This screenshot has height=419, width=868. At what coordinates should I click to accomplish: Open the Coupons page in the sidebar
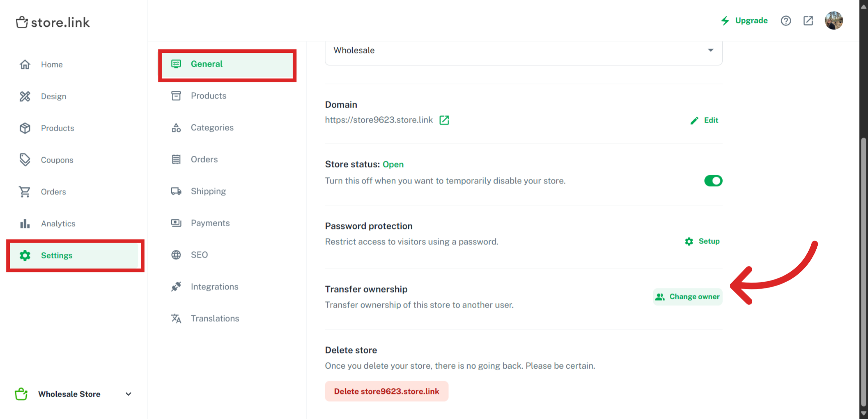(x=57, y=160)
